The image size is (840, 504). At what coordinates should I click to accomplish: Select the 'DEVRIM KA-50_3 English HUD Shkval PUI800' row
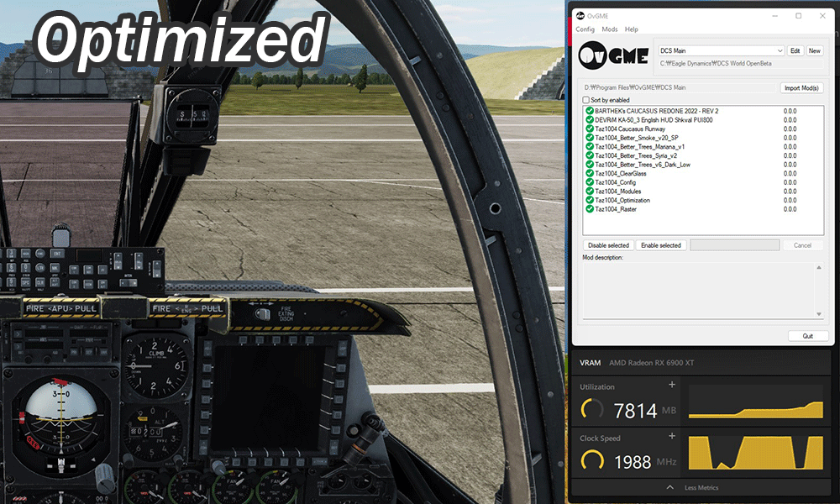tap(703, 120)
